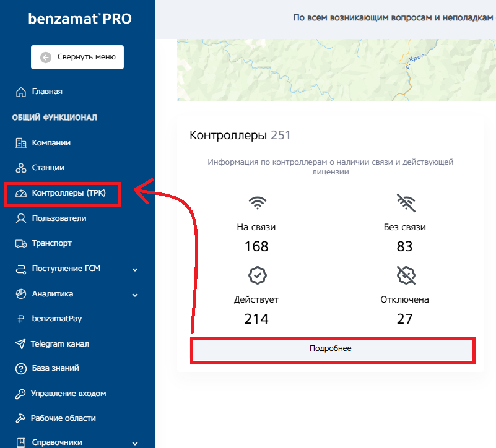Select Контроллеры (ТРК) in sidebar
Image resolution: width=496 pixels, height=448 pixels.
tap(69, 193)
